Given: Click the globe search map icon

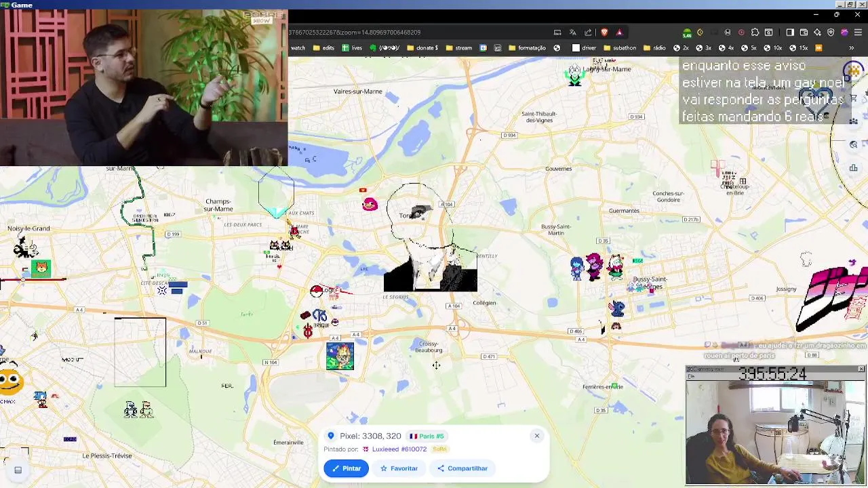Looking at the screenshot, I should click(853, 144).
